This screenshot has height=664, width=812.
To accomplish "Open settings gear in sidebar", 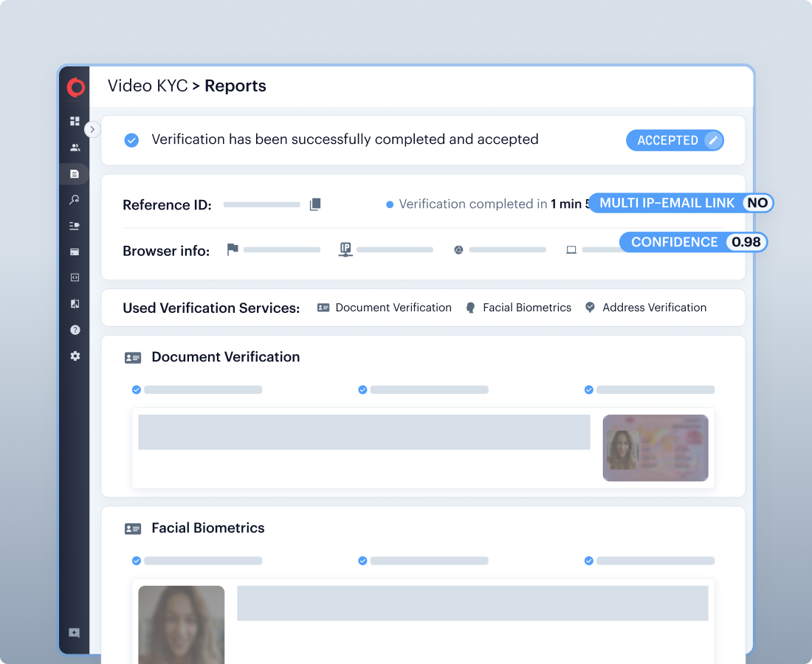I will 75,356.
